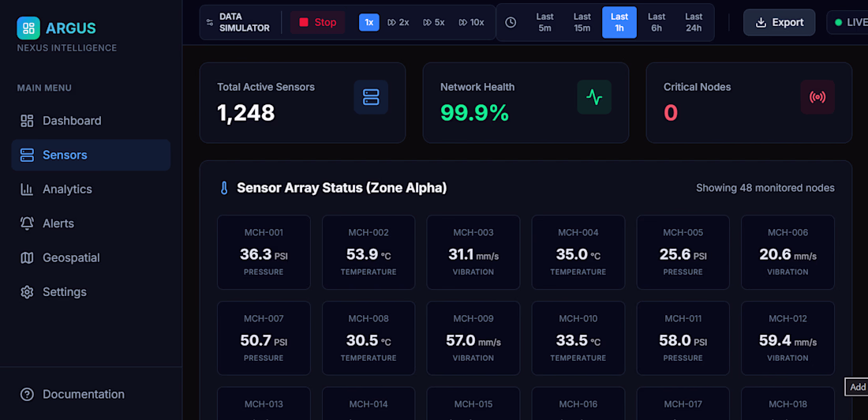Select the MCH-005 pressure card

pos(683,252)
